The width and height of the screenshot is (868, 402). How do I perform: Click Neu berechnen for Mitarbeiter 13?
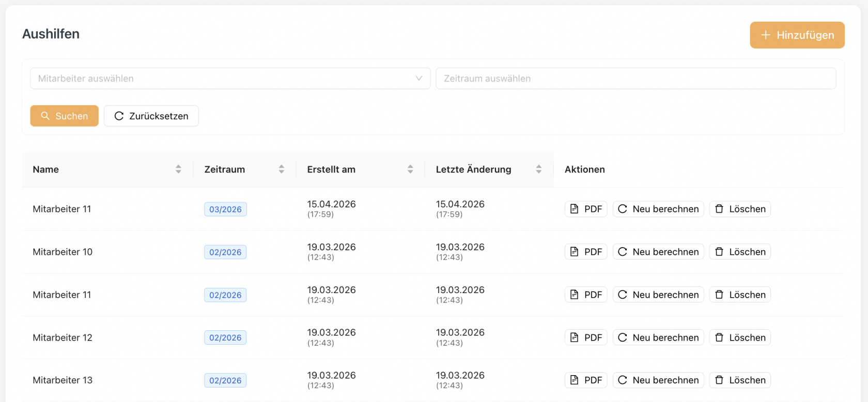pyautogui.click(x=658, y=380)
